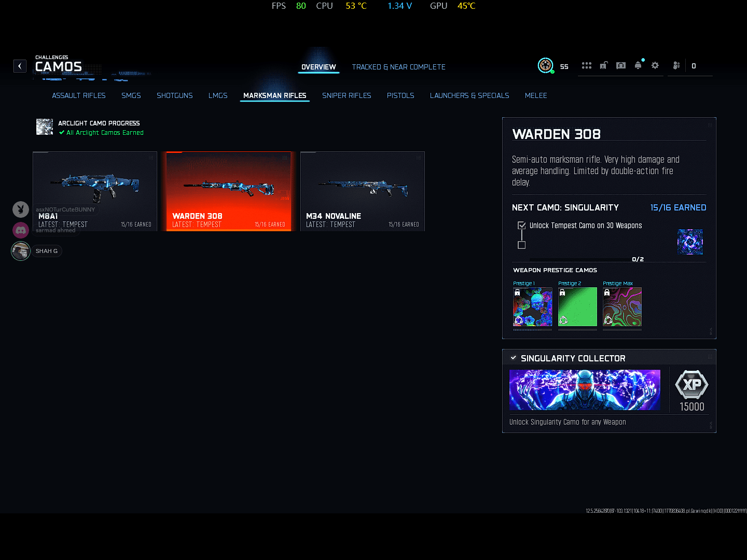Click the Discord overlay icon
This screenshot has height=560, width=747.
(x=21, y=230)
